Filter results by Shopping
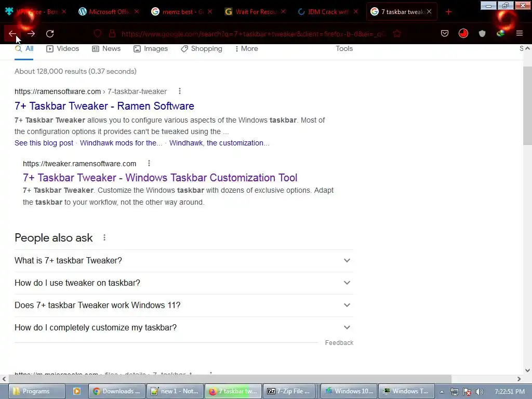This screenshot has height=399, width=532. click(202, 49)
